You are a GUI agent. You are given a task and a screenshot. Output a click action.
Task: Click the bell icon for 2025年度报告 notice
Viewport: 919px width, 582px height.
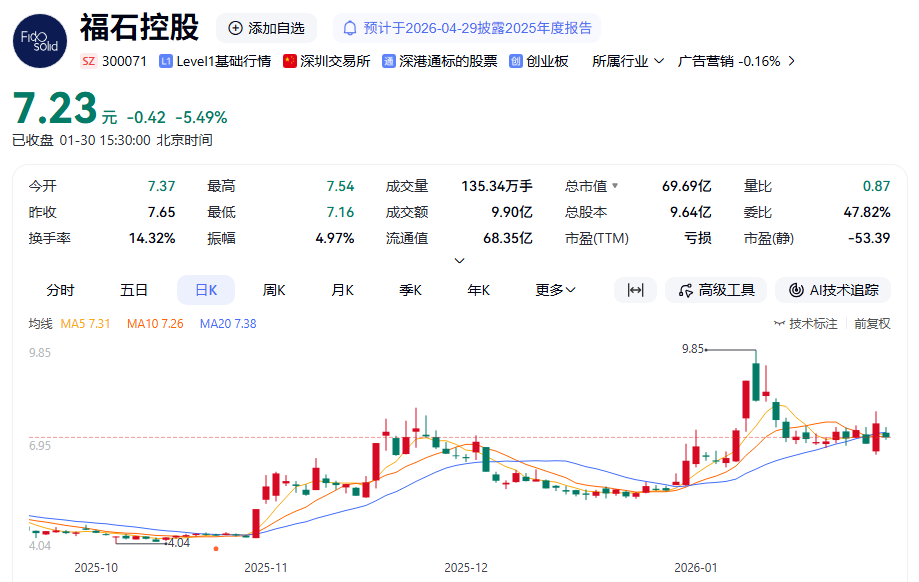[x=351, y=28]
